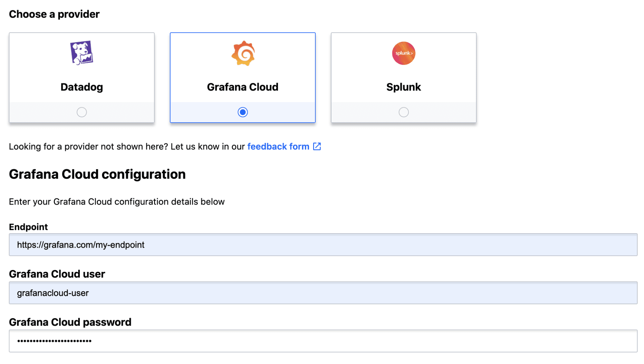Image resolution: width=644 pixels, height=364 pixels.
Task: Open the feedback form link
Action: (278, 147)
